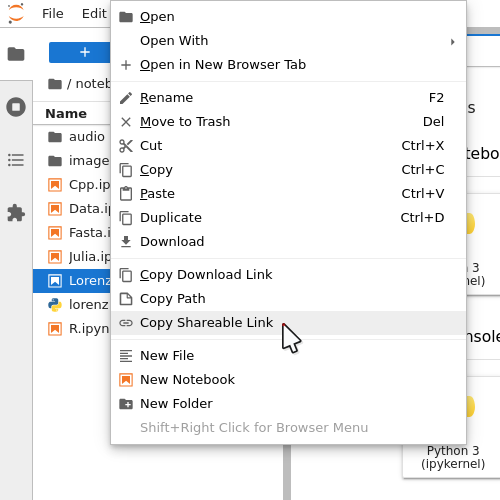
Task: Click the clipboard icon beside Paste
Action: click(x=126, y=194)
